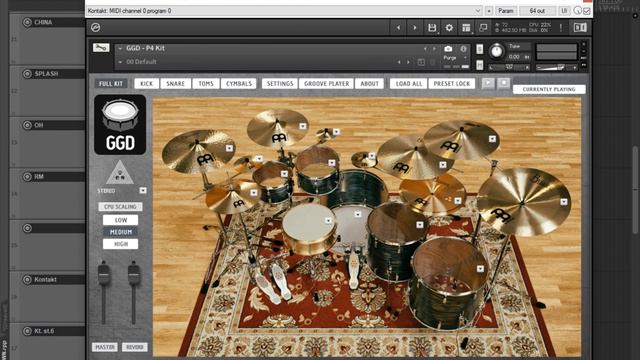The height and width of the screenshot is (360, 640).
Task: Open the large floor tom dropdown
Action: [480, 269]
